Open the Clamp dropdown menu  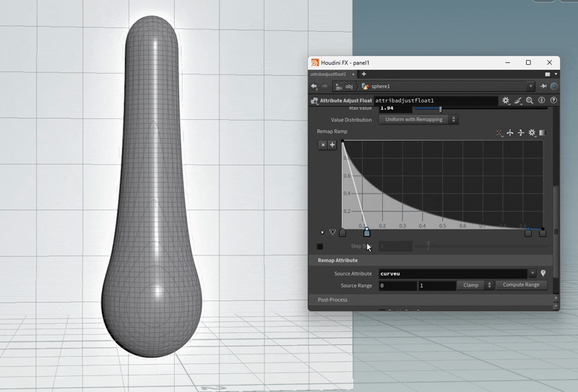point(475,285)
